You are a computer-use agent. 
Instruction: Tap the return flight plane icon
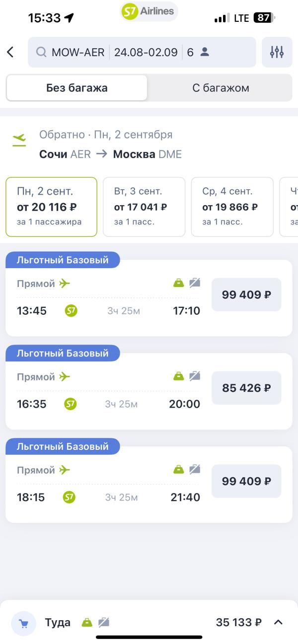click(19, 139)
